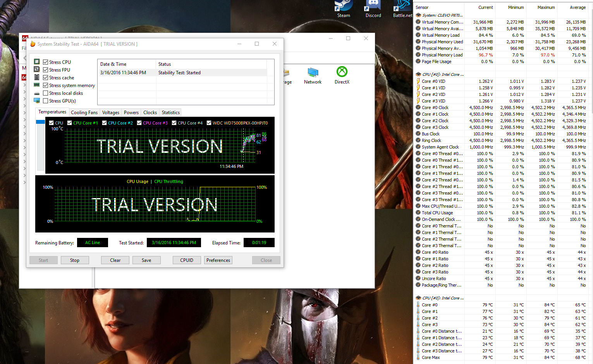Stop the running stability test
Screen dimensions: 593x364
pyautogui.click(x=75, y=260)
